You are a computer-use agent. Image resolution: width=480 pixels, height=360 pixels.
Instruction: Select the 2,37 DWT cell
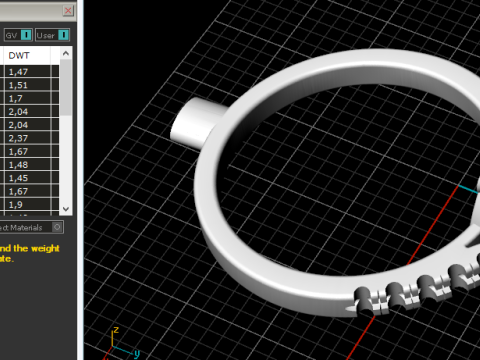27,138
